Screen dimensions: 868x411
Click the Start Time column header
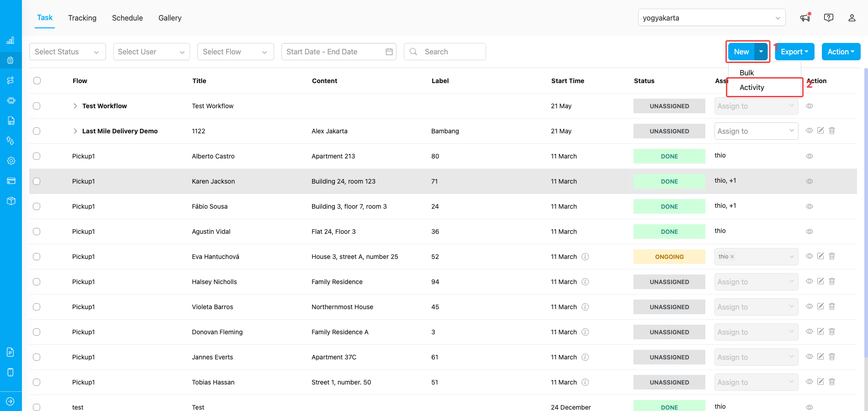tap(568, 81)
